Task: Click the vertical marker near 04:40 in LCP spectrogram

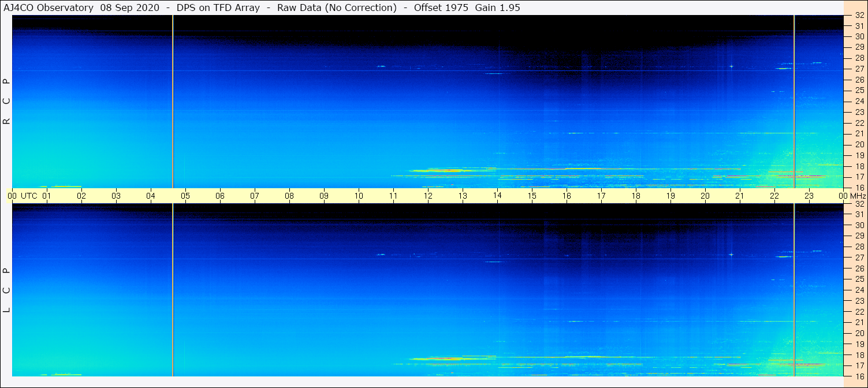Action: 173,290
